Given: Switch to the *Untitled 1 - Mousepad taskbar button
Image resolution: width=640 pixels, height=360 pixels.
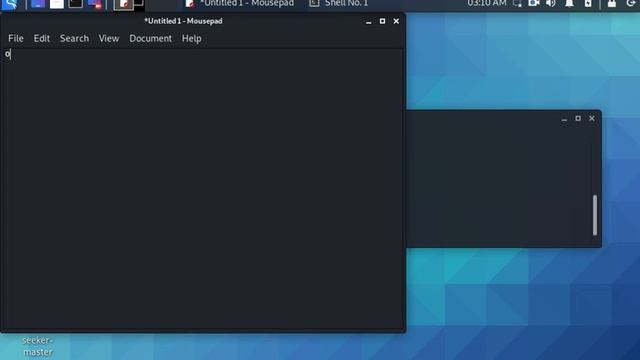Looking at the screenshot, I should (240, 4).
